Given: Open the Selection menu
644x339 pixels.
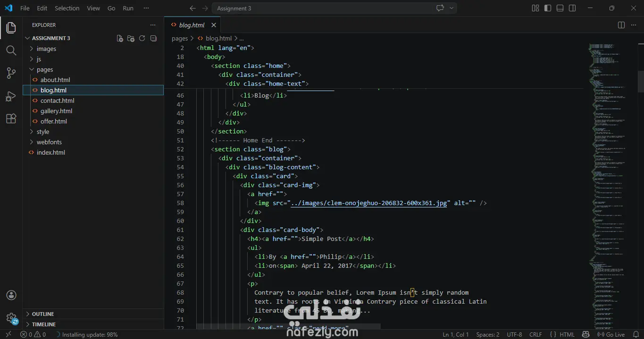Looking at the screenshot, I should tap(67, 8).
